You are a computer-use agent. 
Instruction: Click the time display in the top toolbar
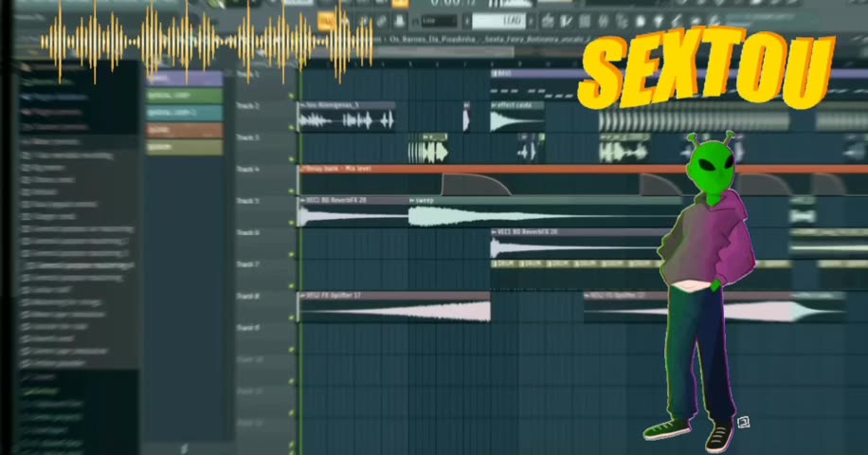point(450,4)
